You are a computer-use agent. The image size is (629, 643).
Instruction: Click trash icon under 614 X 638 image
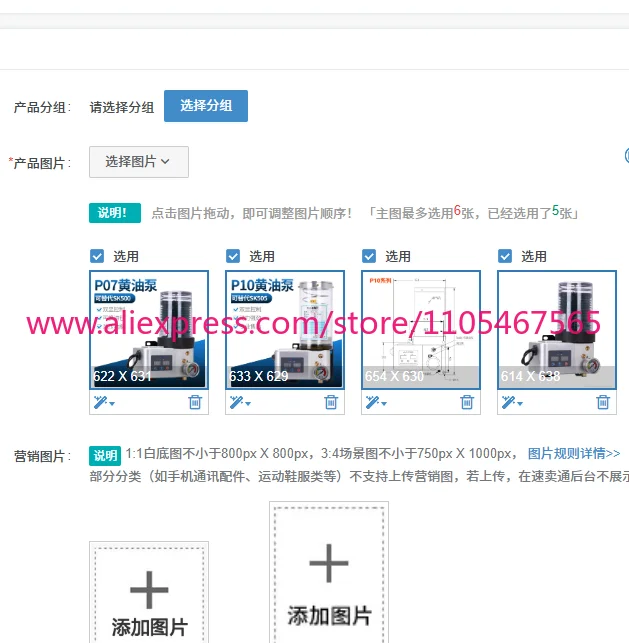[x=603, y=402]
